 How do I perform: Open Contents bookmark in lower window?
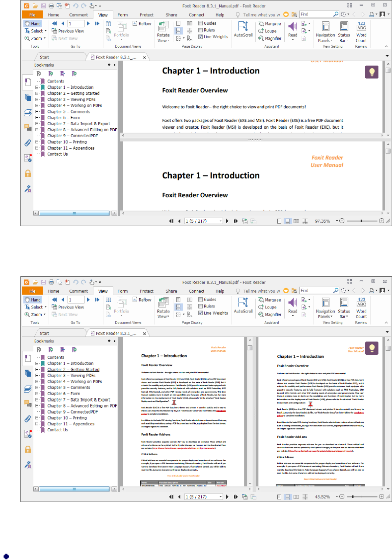[x=56, y=357]
